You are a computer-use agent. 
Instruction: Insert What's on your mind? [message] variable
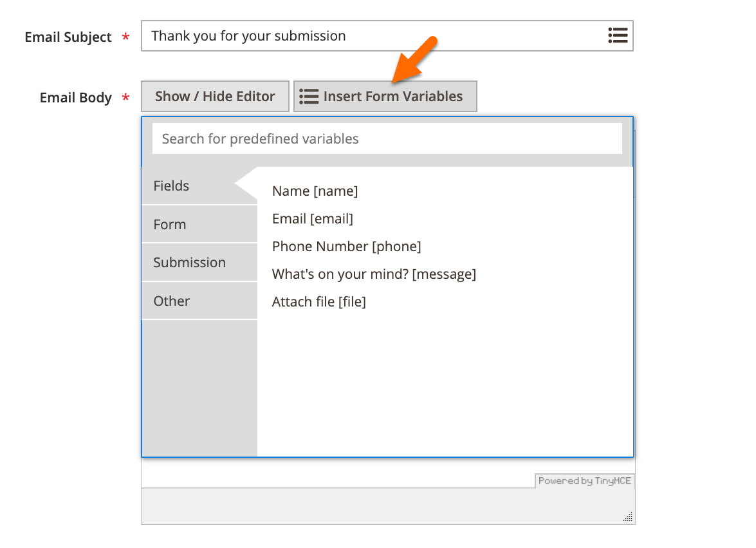(374, 274)
